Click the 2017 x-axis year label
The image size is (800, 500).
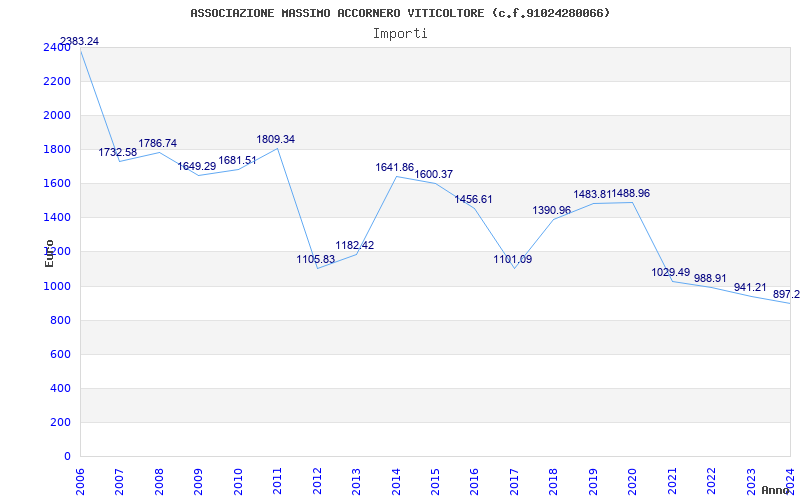click(x=514, y=481)
